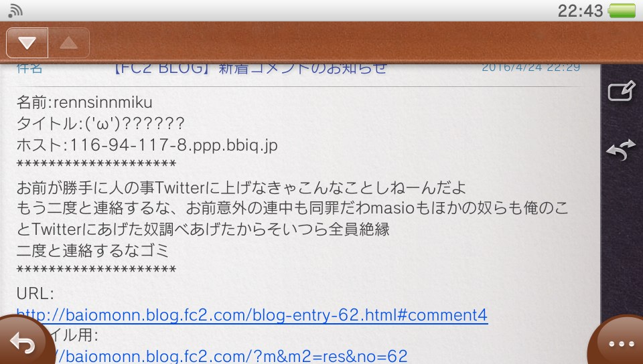Tap the URL: label text
643x364 pixels.
tap(35, 293)
